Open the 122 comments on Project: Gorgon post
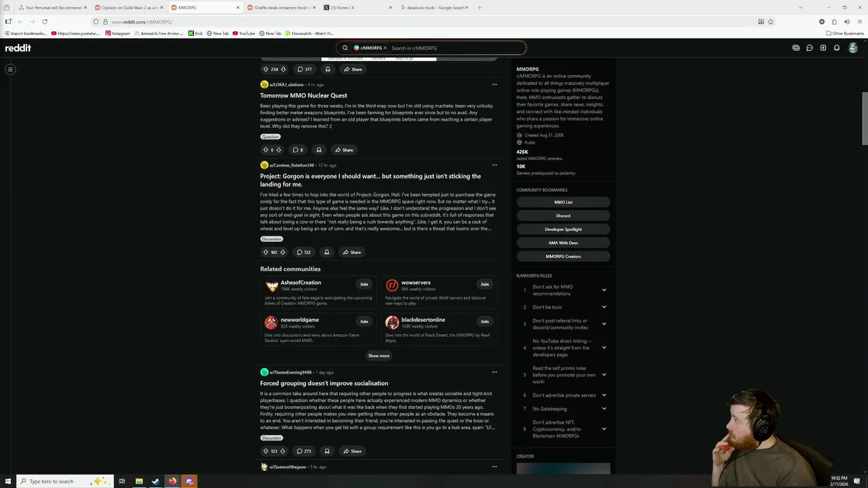This screenshot has height=488, width=868. click(x=303, y=252)
